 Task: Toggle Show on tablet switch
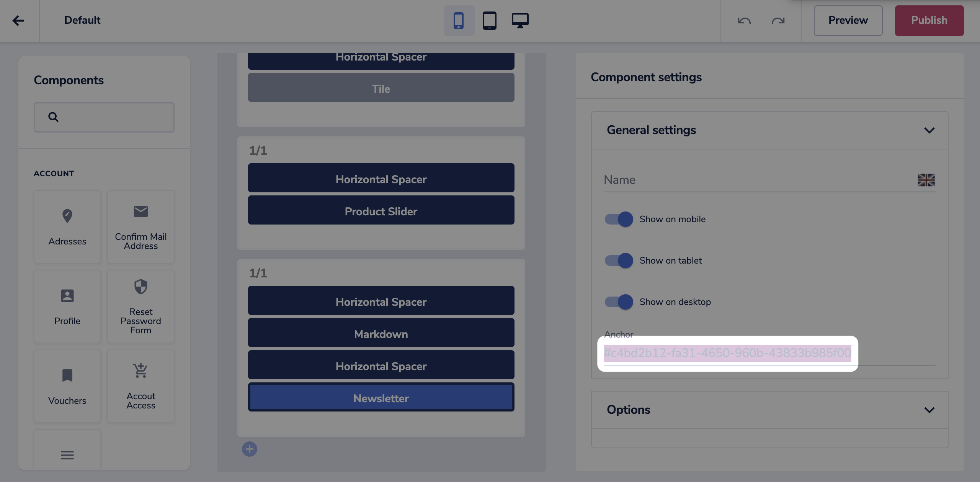click(619, 261)
